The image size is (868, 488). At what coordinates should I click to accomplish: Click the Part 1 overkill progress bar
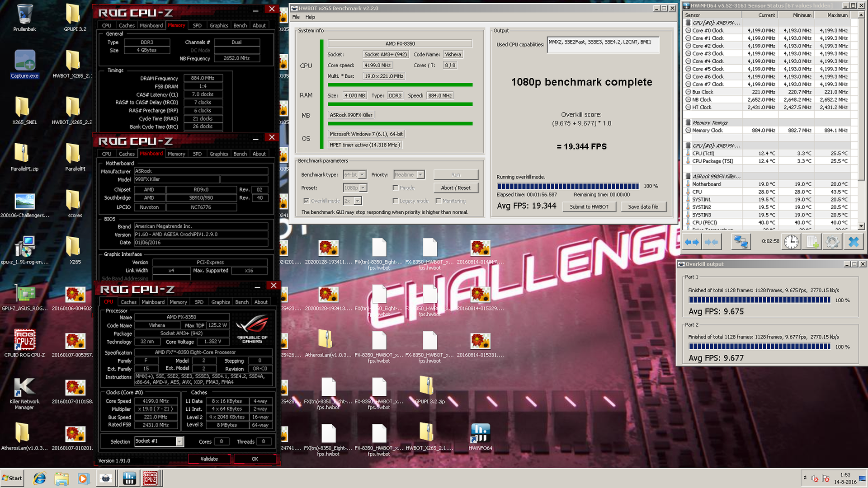click(x=759, y=300)
